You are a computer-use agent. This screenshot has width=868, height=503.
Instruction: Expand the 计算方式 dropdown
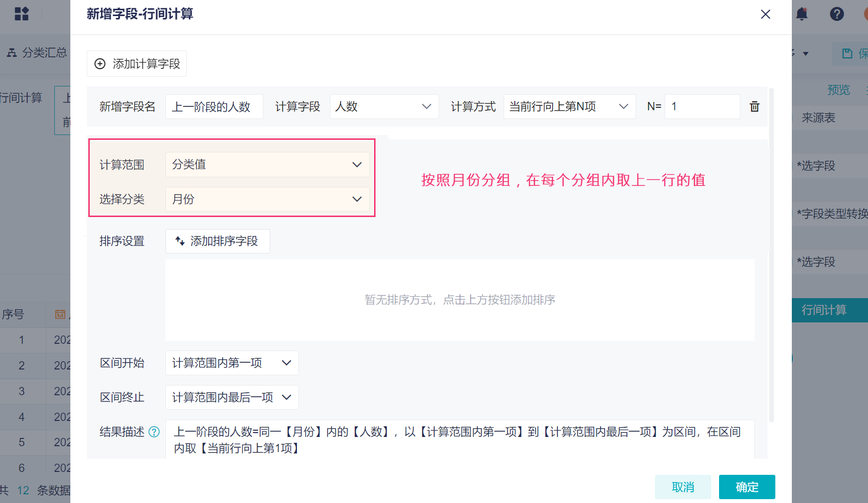(569, 107)
